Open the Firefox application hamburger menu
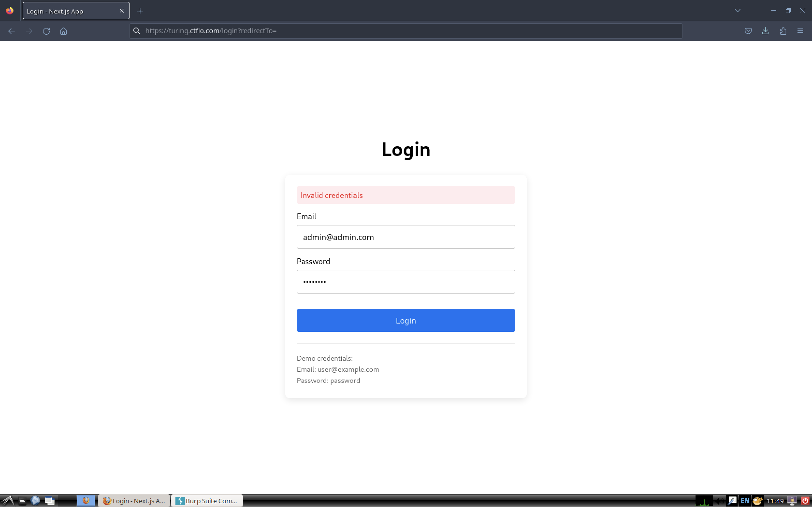812x507 pixels. click(x=800, y=31)
